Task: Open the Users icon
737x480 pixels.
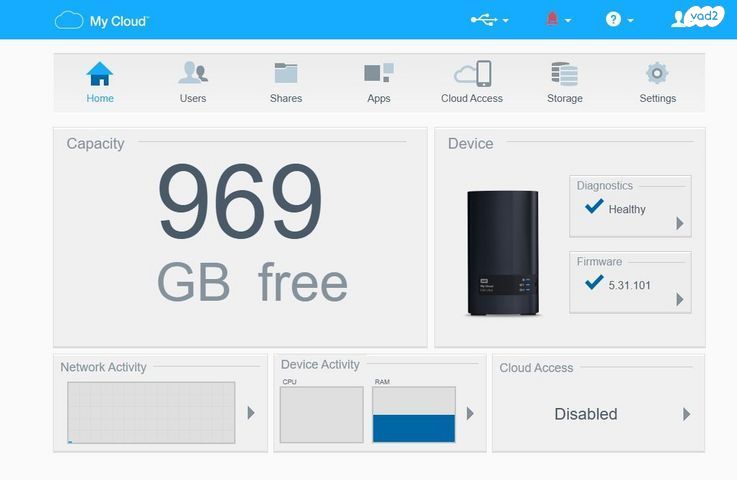Action: pos(193,72)
